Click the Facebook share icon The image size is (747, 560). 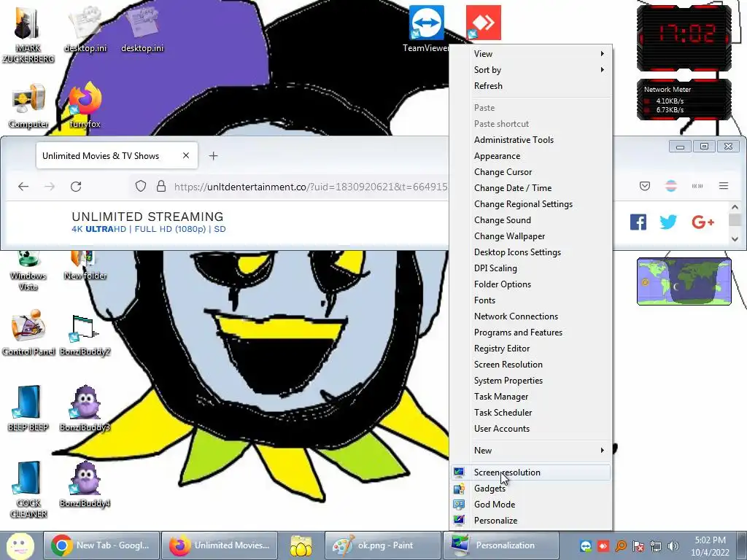(638, 222)
